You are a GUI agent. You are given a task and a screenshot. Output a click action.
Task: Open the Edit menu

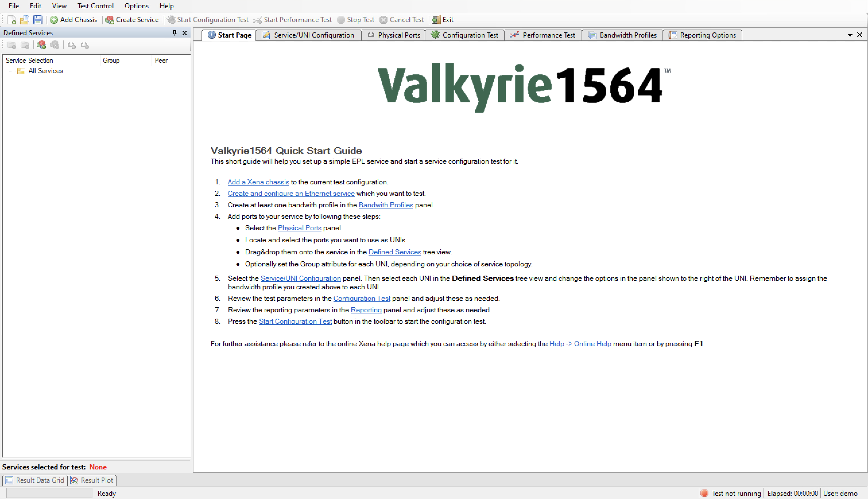[x=35, y=6]
